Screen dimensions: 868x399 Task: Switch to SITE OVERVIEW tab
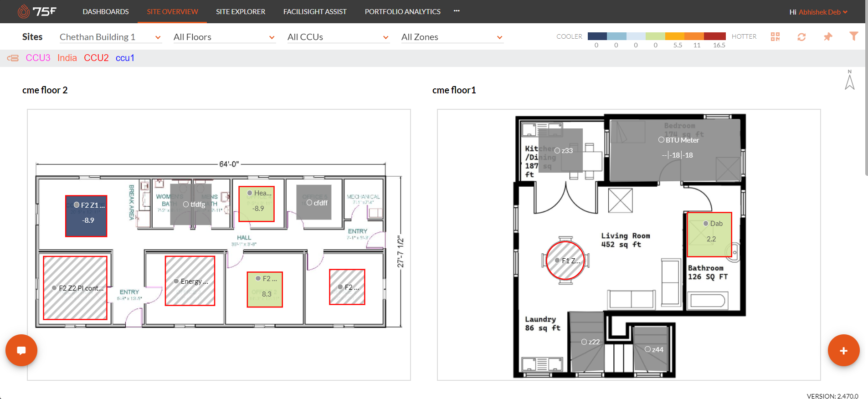[172, 11]
